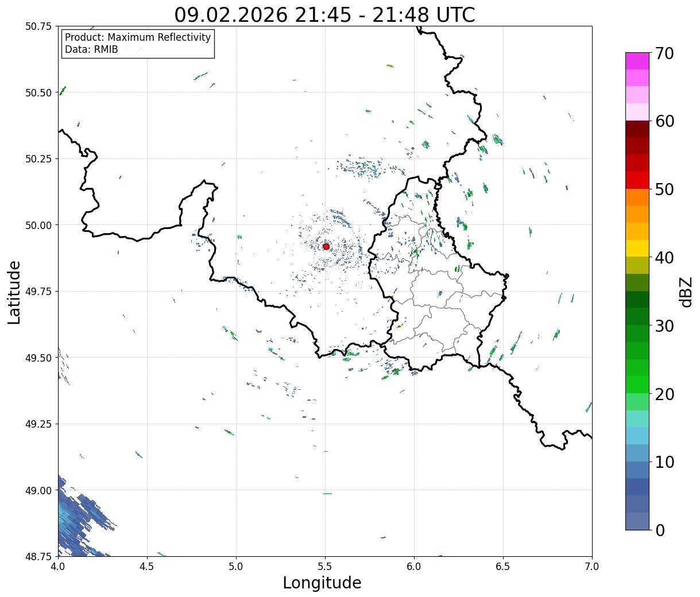Click the dark green colorbar swatch near 35
Image resolution: width=700 pixels, height=597 pixels.
pos(637,299)
